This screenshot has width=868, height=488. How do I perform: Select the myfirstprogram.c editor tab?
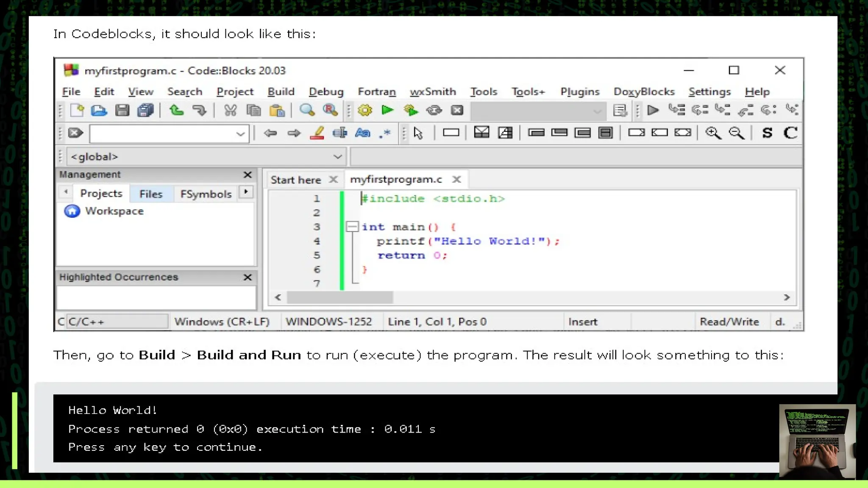396,179
